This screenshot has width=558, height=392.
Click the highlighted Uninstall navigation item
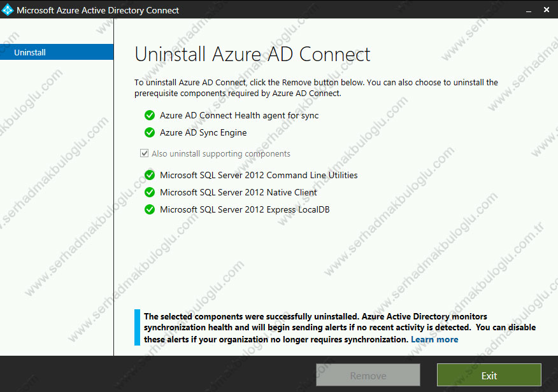30,52
